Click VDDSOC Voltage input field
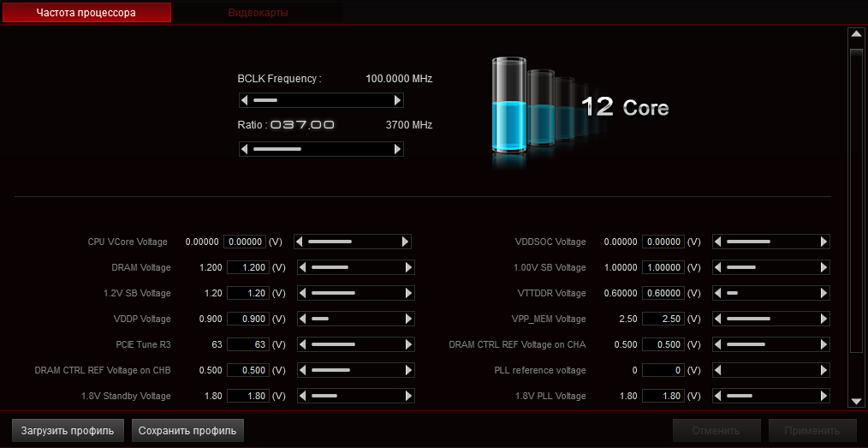 tap(663, 242)
